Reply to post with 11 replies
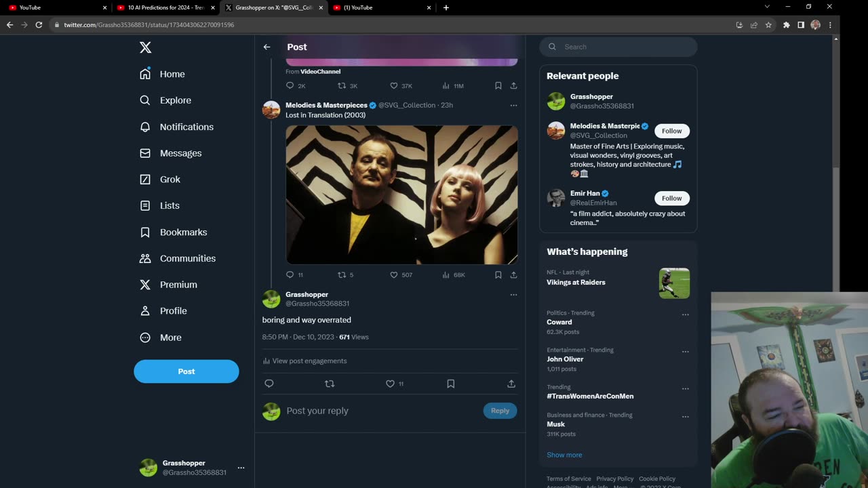 click(x=290, y=274)
